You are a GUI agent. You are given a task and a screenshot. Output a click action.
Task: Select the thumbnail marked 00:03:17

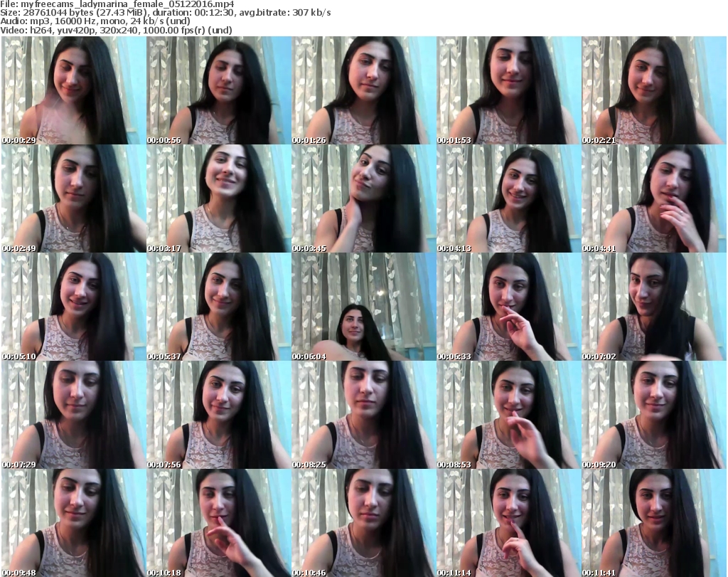pos(218,198)
